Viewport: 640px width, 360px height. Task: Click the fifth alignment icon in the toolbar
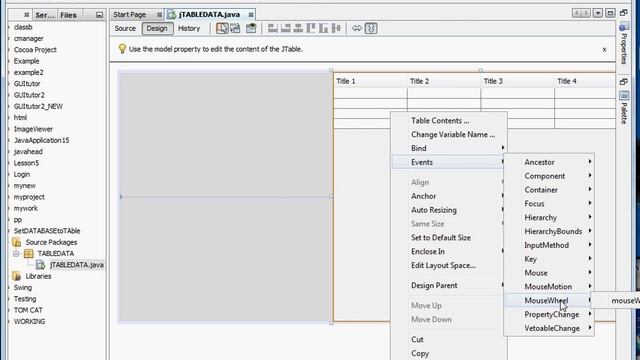324,28
